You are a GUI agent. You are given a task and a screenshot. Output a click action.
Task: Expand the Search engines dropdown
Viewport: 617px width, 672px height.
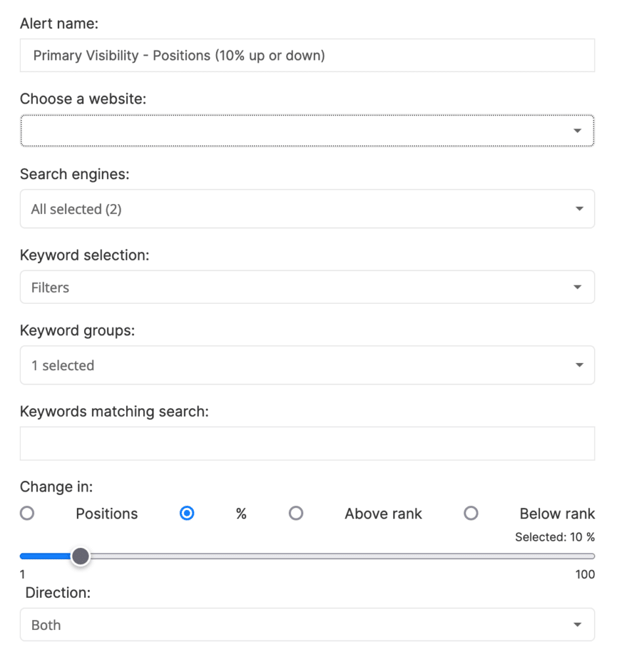coord(307,209)
